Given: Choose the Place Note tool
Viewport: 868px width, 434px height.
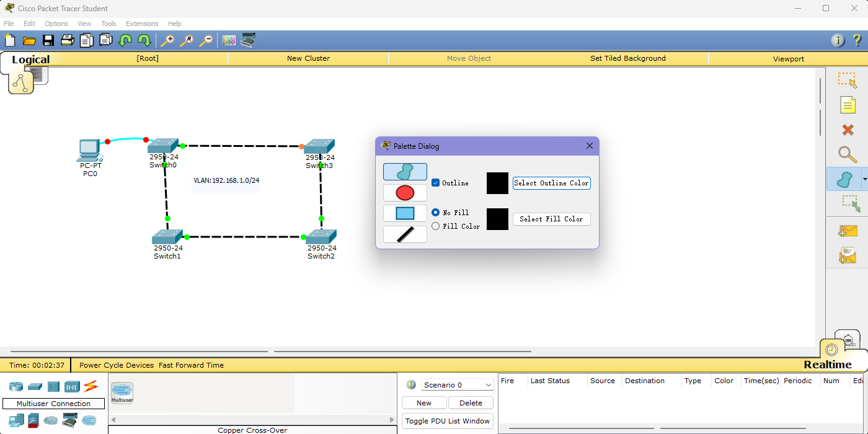Looking at the screenshot, I should pos(847,105).
